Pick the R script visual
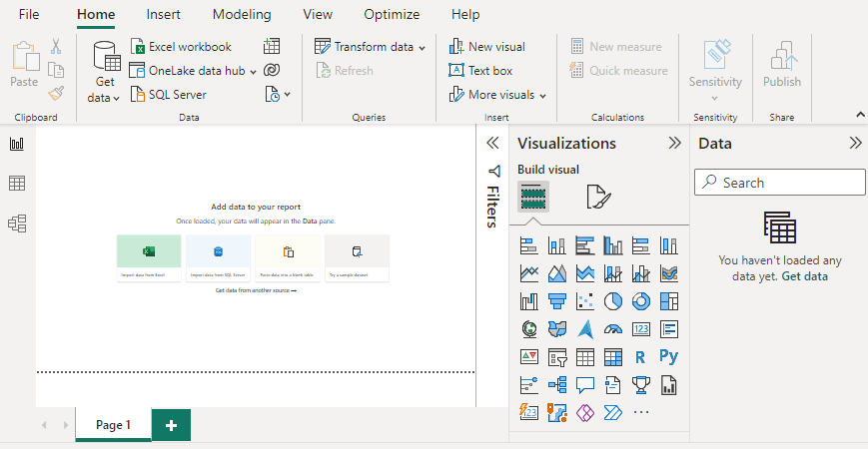868x449 pixels. point(641,356)
